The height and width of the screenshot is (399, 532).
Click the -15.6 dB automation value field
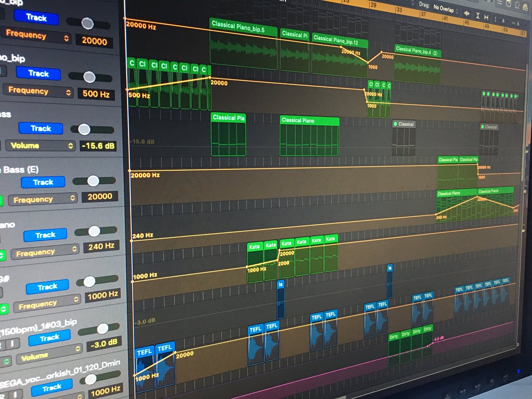(98, 145)
